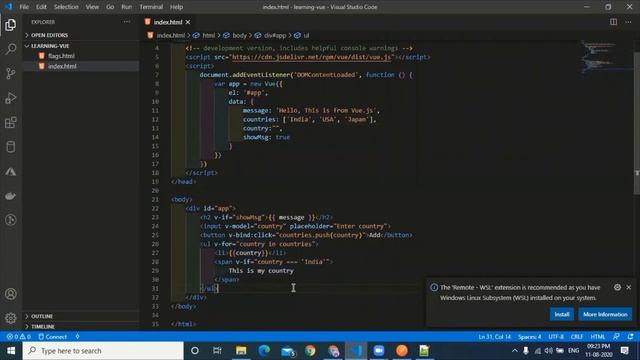Open the Edit menu
This screenshot has width=640, height=360.
41,7
